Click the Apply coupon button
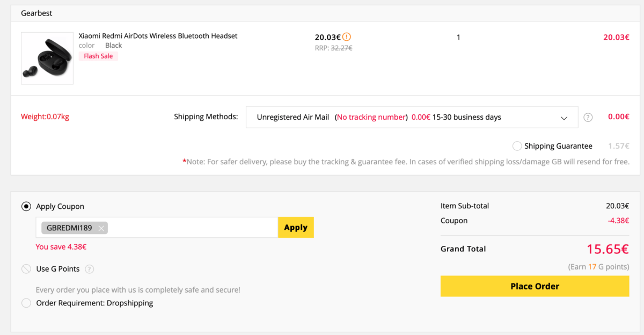Image resolution: width=644 pixels, height=335 pixels. pyautogui.click(x=296, y=228)
